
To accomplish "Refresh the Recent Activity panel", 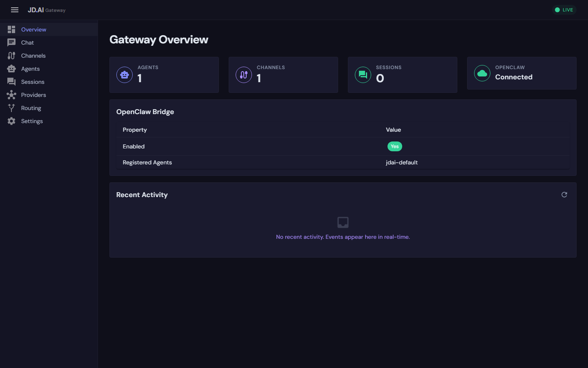I will (x=564, y=195).
